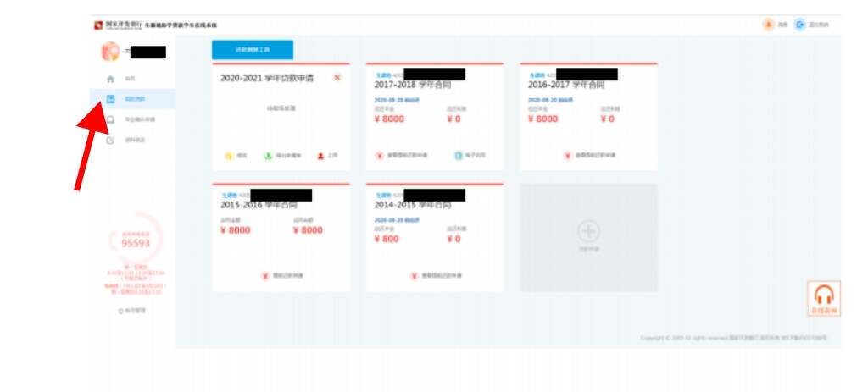
Task: Open the online support headphone icon
Action: [824, 299]
